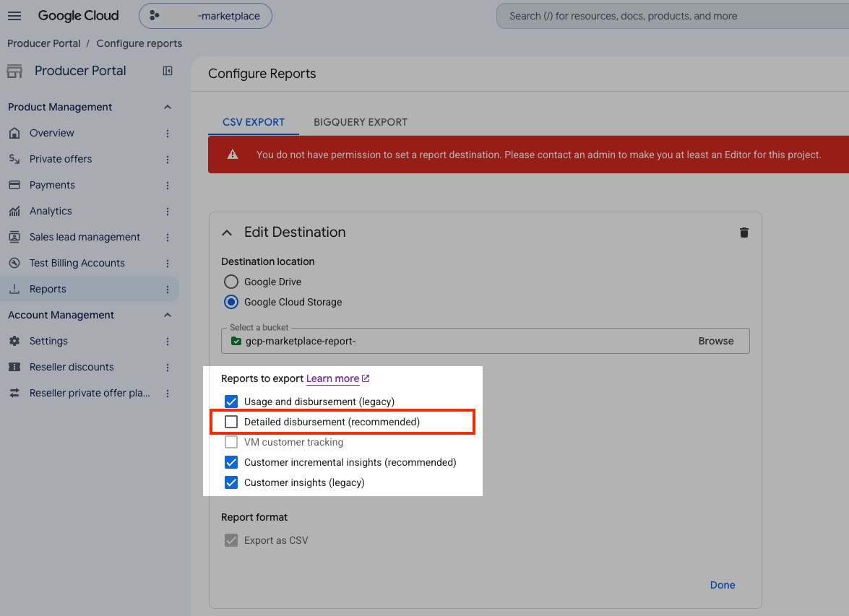Click the Test Billing Accounts icon
Image resolution: width=849 pixels, height=616 pixels.
click(14, 263)
